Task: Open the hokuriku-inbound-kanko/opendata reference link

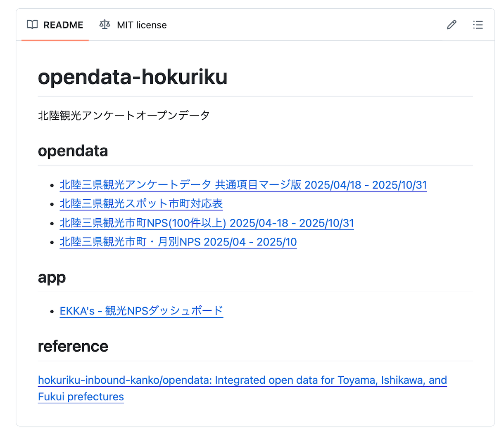Action: (x=242, y=380)
